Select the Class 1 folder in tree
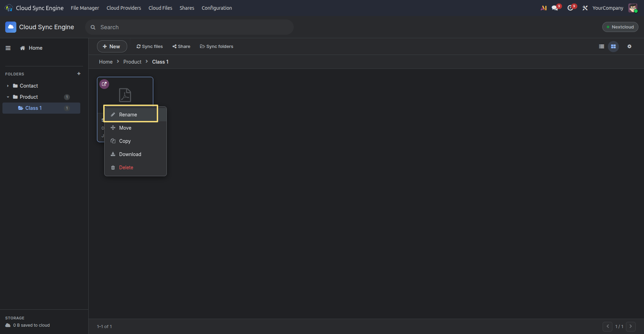The width and height of the screenshot is (644, 334). (41, 108)
